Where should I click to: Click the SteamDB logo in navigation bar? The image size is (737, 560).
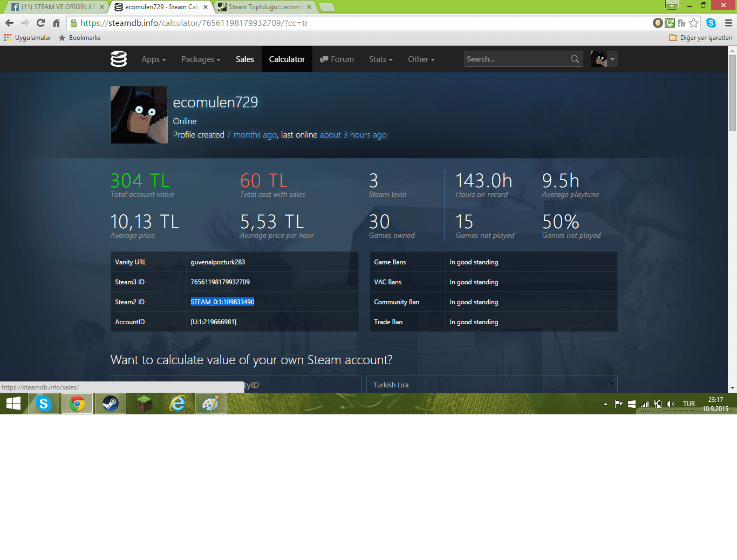click(x=119, y=59)
